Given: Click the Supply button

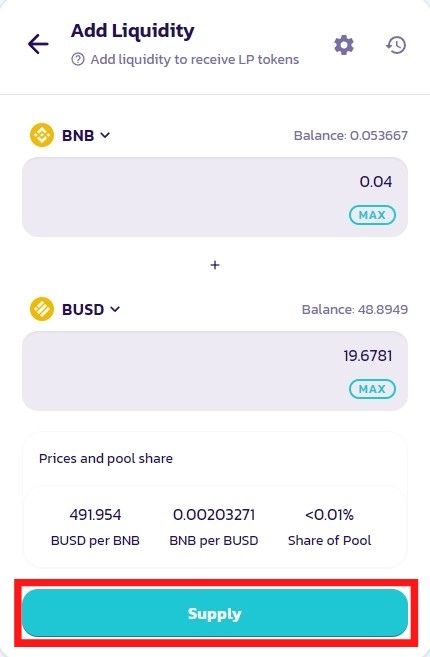Looking at the screenshot, I should pos(215,613).
